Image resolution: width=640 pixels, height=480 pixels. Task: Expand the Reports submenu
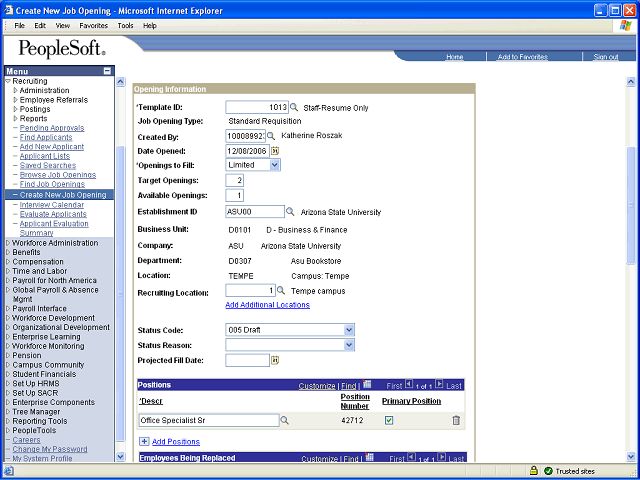click(16, 118)
